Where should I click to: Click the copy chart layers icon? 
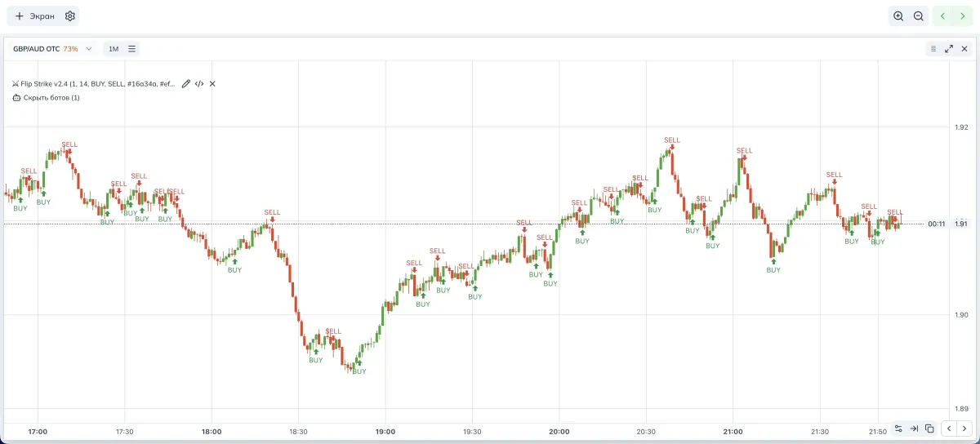[x=929, y=428]
